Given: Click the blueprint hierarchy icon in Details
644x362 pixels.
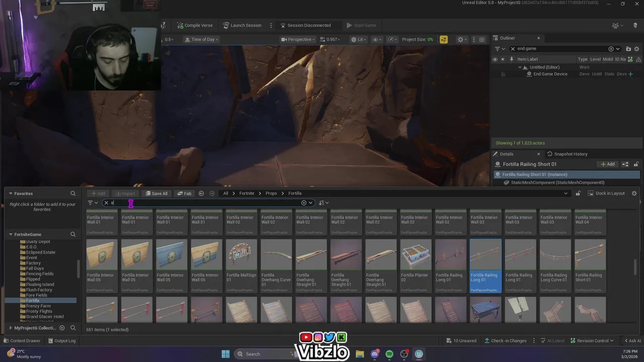Looking at the screenshot, I should (625, 164).
